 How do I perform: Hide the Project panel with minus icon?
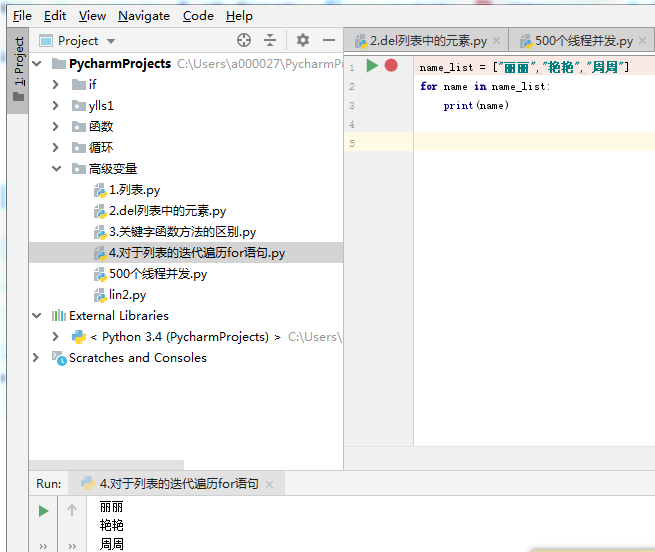pyautogui.click(x=329, y=41)
